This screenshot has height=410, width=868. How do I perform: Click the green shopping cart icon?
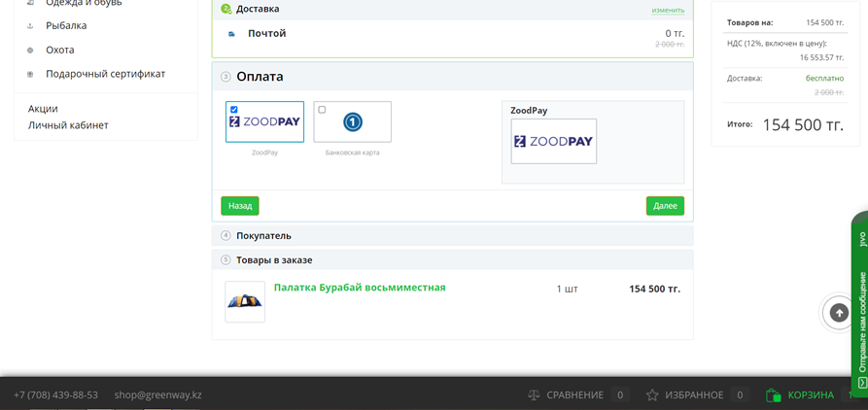coord(774,395)
